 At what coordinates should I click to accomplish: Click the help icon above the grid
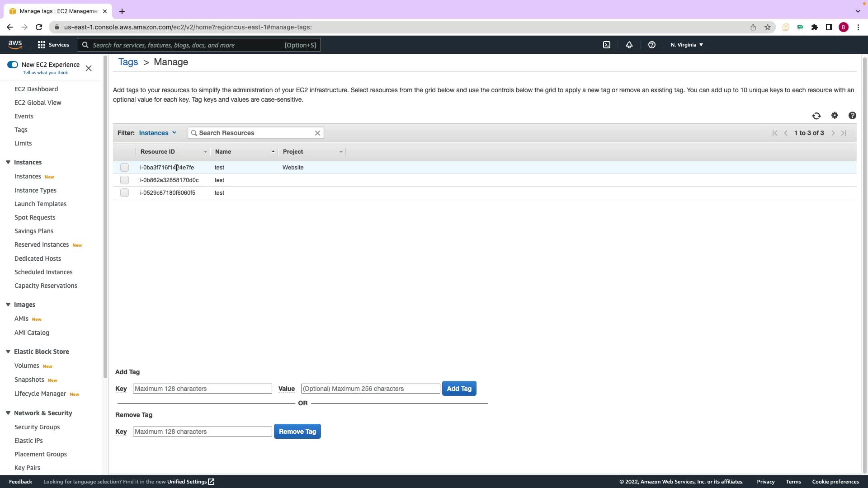point(852,116)
